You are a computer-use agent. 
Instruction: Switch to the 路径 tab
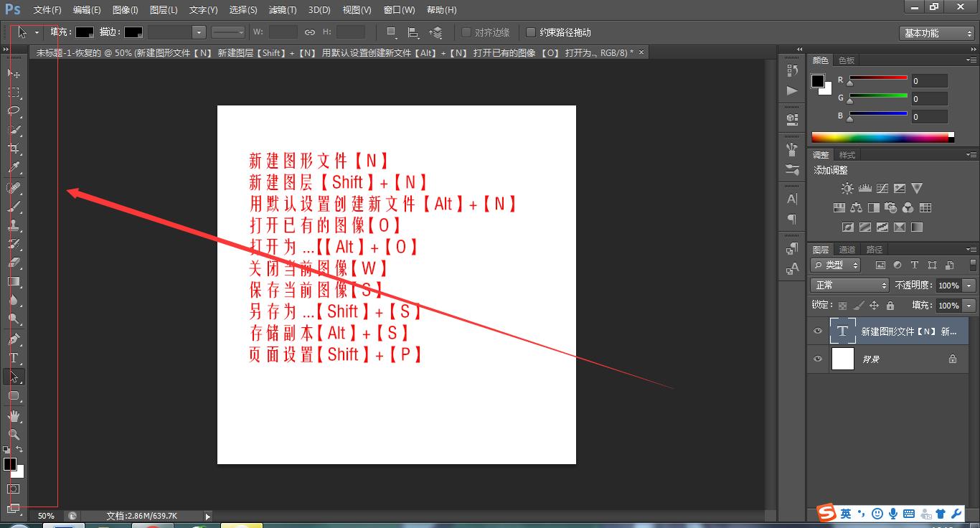[875, 250]
